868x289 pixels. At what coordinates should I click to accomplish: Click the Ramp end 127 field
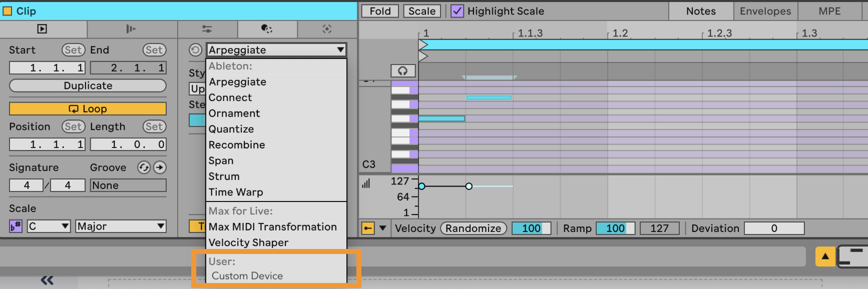659,228
